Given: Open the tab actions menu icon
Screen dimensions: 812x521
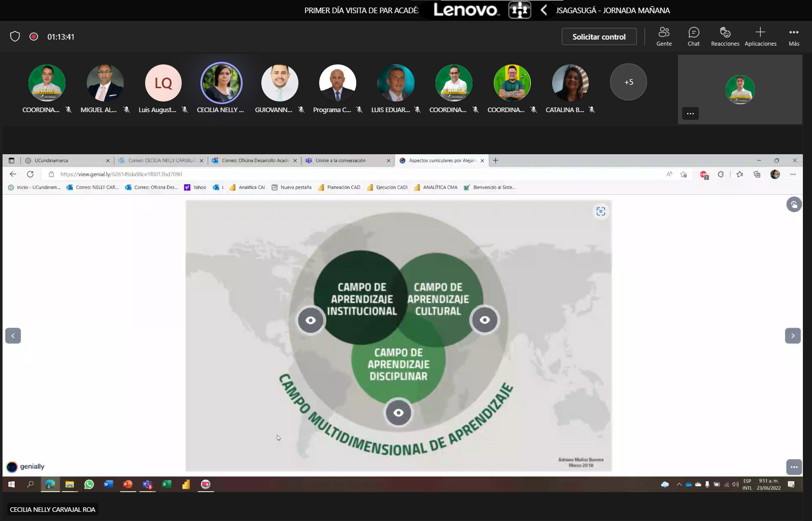Looking at the screenshot, I should click(11, 160).
